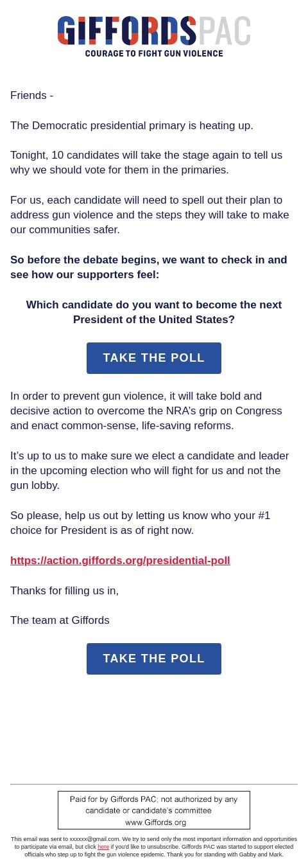Click the 'Tonight, 10 candidates' paragraph

tap(146, 163)
